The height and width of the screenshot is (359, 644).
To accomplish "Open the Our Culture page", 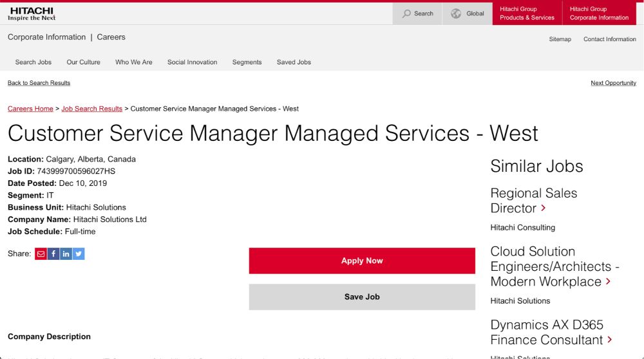I will click(83, 62).
